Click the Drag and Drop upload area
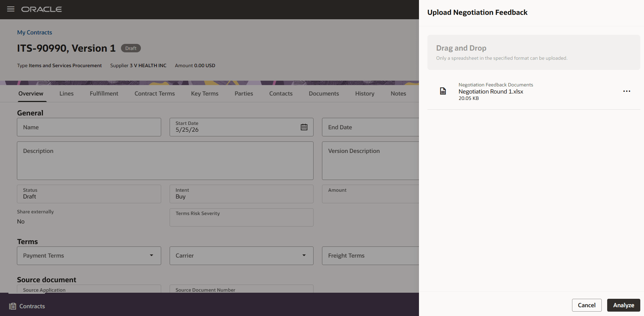This screenshot has width=644, height=316. [534, 52]
